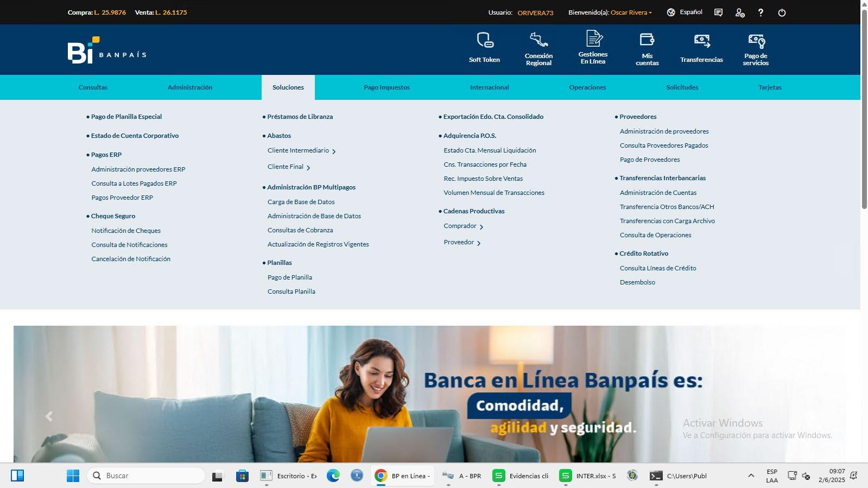The height and width of the screenshot is (488, 868).
Task: Open the Desembolso link
Action: tap(638, 282)
